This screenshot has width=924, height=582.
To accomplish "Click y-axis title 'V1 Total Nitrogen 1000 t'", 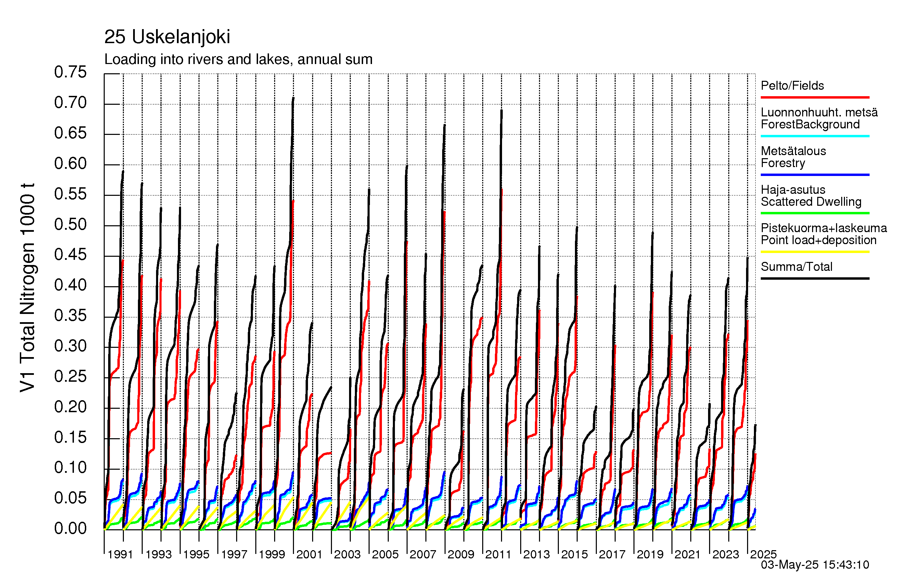I will pos(28,288).
